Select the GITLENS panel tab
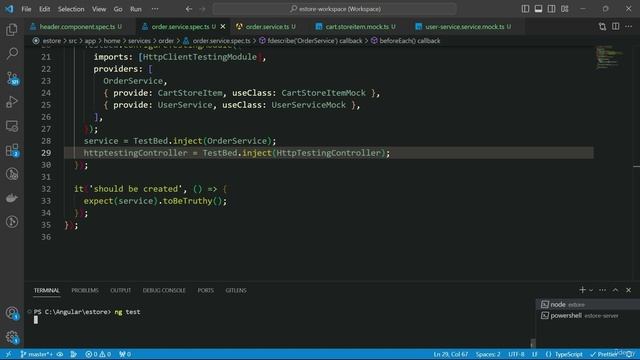Viewport: 640px width, 360px height. coord(236,290)
